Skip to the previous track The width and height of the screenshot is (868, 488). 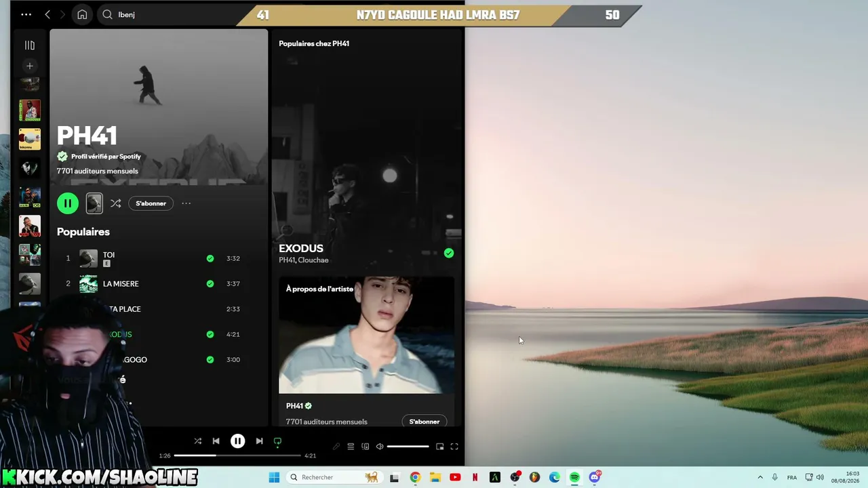(216, 441)
